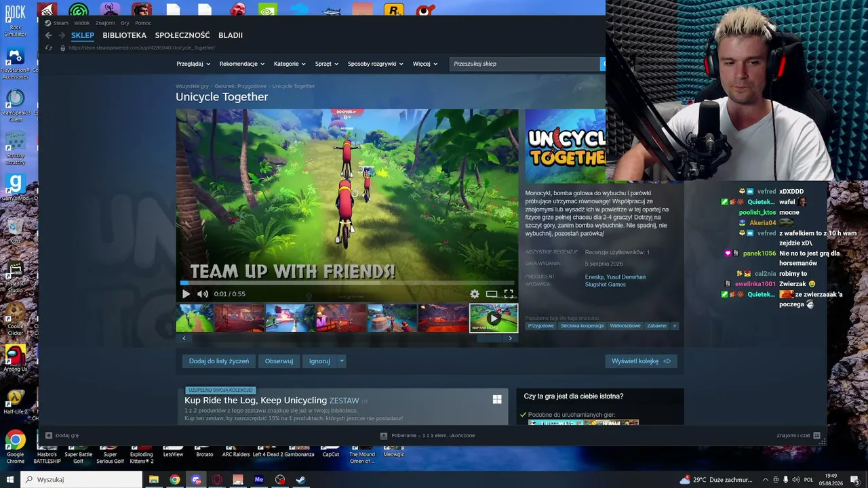Open downloads via the download icon
The width and height of the screenshot is (868, 488).
[384, 436]
